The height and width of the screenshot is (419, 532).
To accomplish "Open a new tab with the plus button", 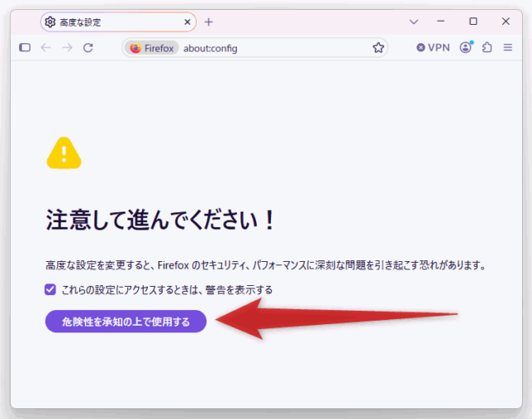I will (x=209, y=22).
